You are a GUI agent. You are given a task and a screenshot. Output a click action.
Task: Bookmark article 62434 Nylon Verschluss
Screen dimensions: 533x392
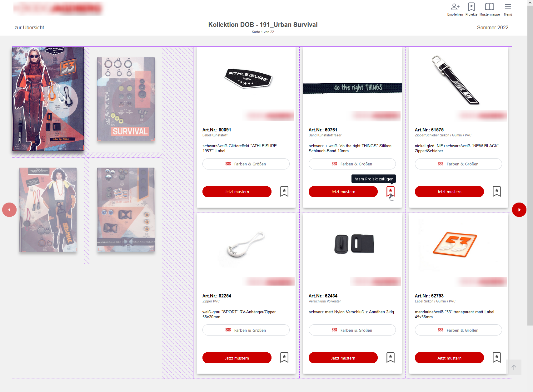[x=391, y=357]
